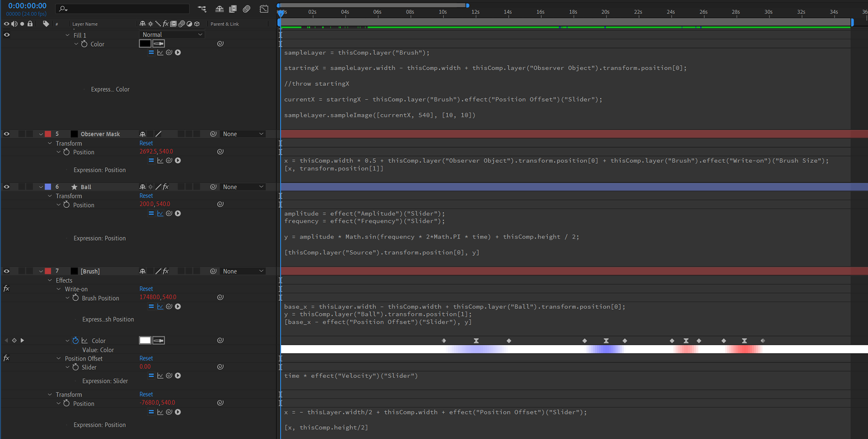Reset the Observer Mask Transform
This screenshot has width=868, height=439.
[146, 143]
